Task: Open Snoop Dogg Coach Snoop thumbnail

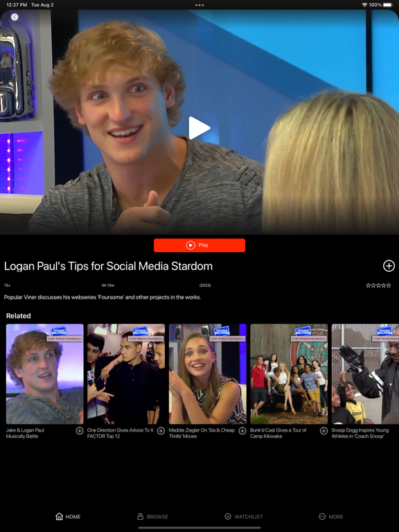Action: [365, 373]
